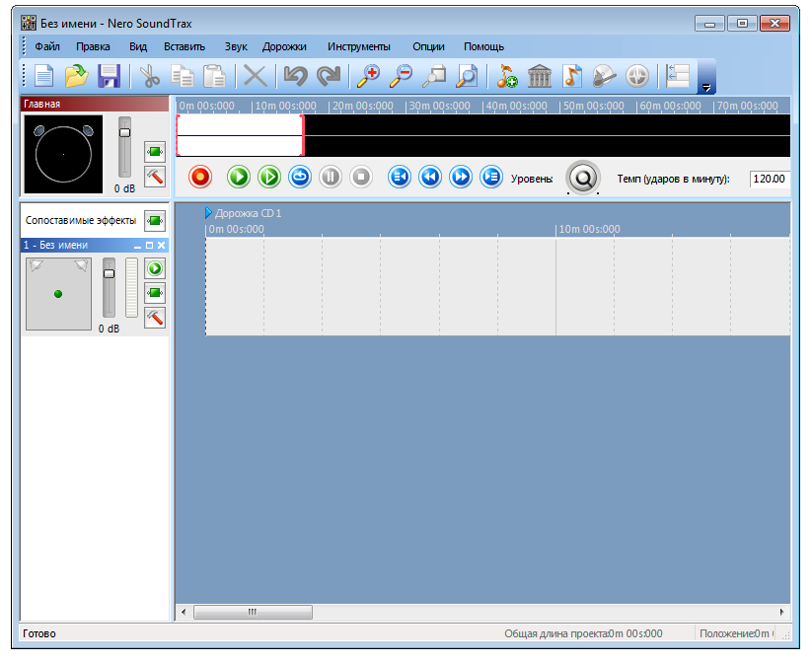Click the music note file icon

point(571,76)
